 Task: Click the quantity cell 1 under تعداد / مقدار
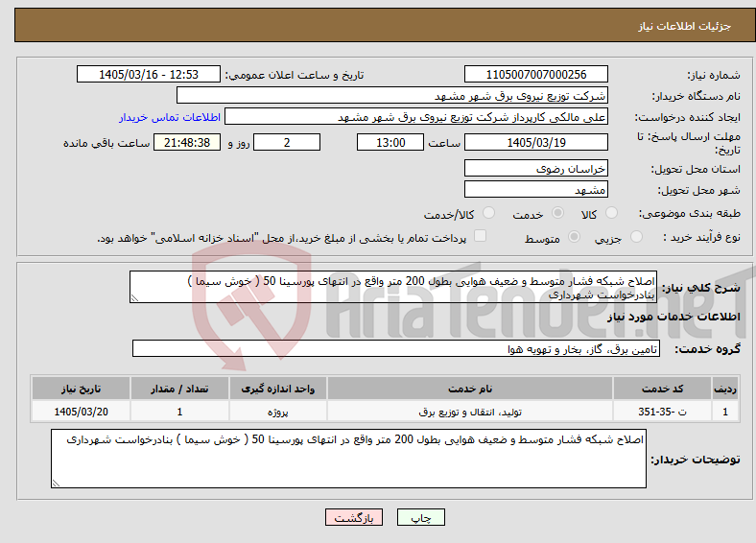[x=179, y=412]
